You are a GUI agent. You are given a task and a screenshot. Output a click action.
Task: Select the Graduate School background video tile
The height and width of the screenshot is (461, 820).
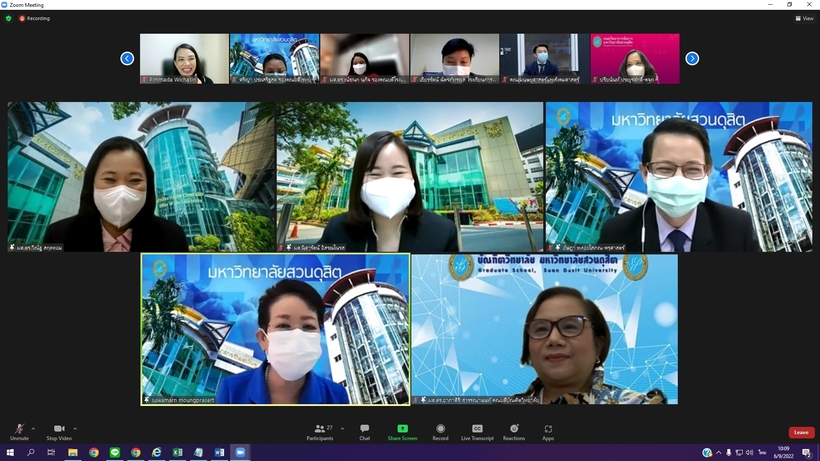(x=544, y=329)
